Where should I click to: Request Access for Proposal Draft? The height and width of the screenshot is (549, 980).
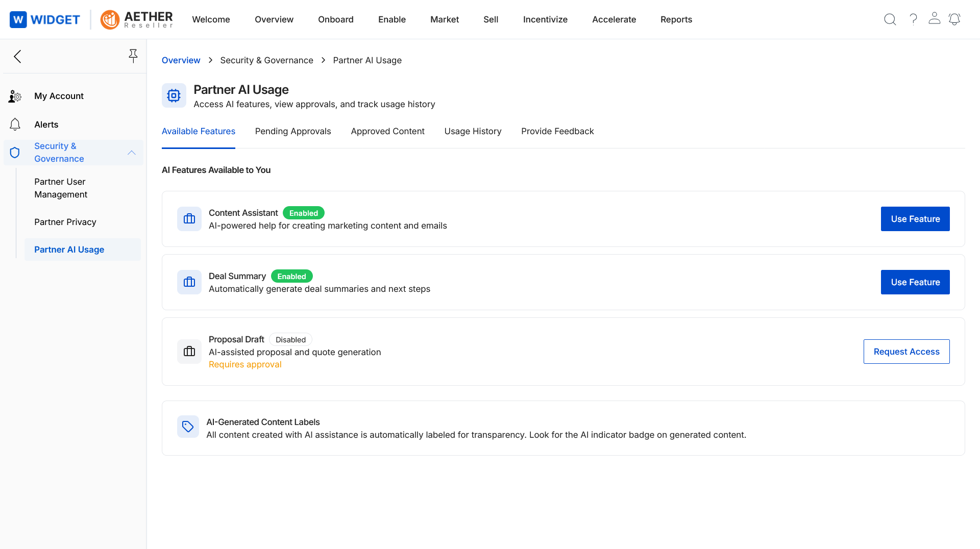click(906, 351)
